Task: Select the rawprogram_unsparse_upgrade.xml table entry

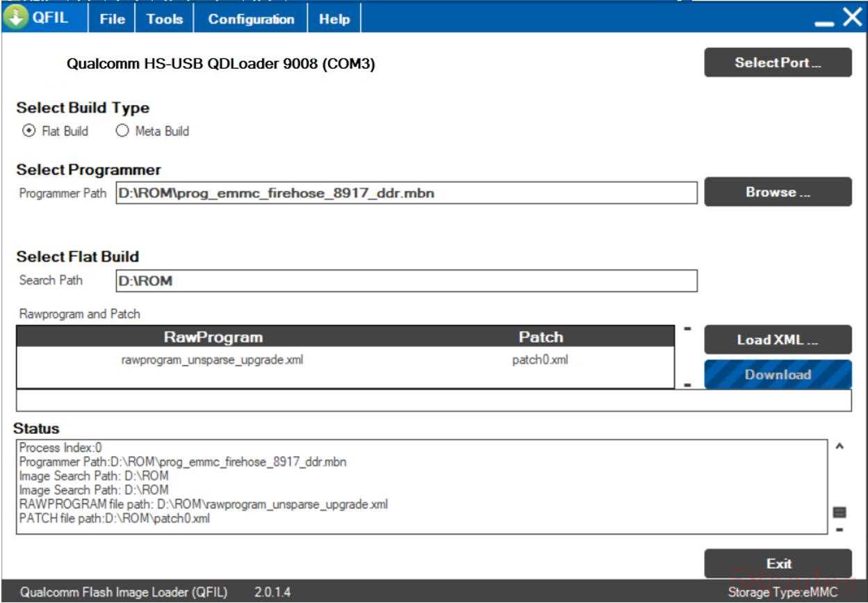Action: click(212, 360)
